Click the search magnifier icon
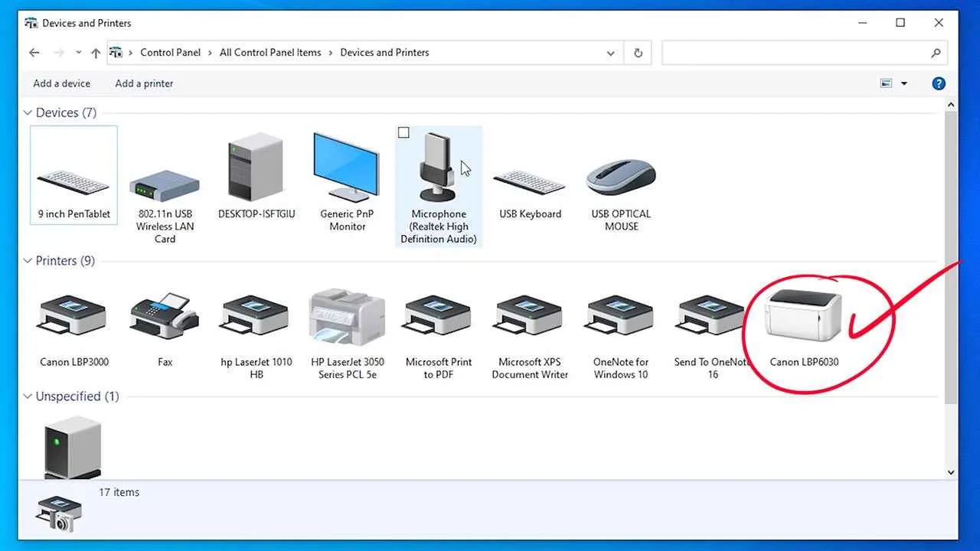 tap(936, 53)
